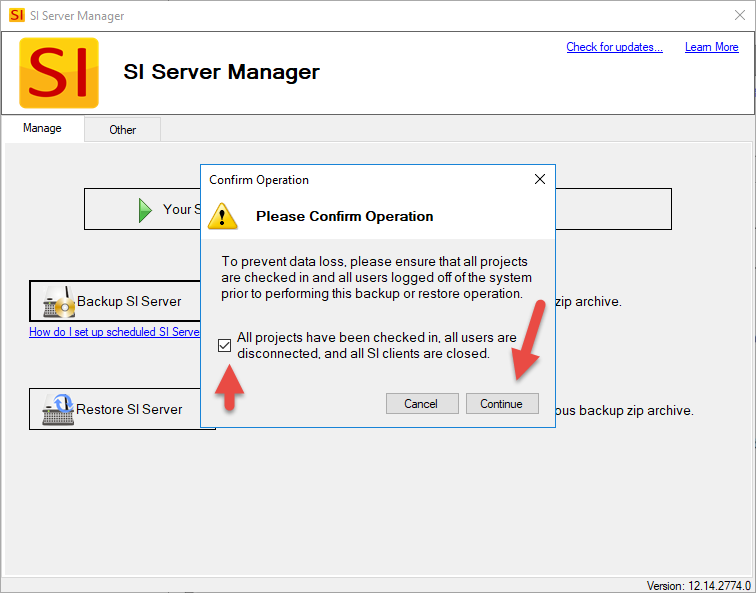Tick the all-projects-checked-in confirmation checkbox
Viewport: 756px width, 593px height.
point(224,345)
